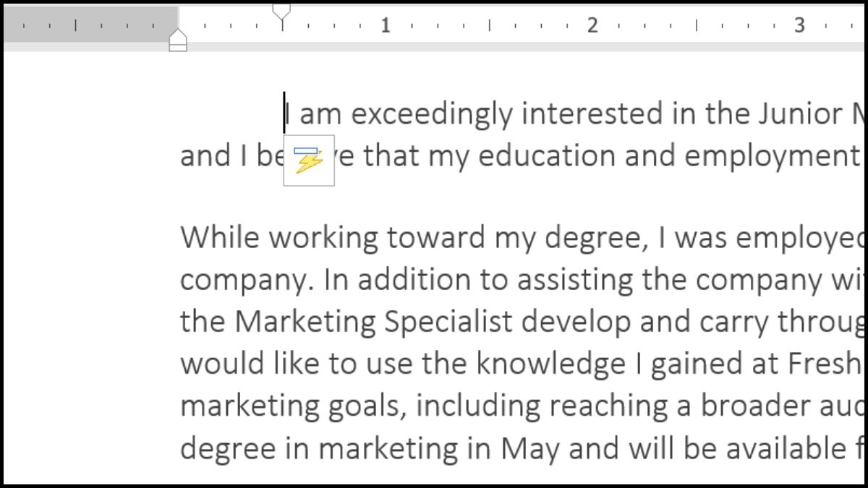
Task: Click the First Line Indent marker on ruler
Action: coord(282,12)
